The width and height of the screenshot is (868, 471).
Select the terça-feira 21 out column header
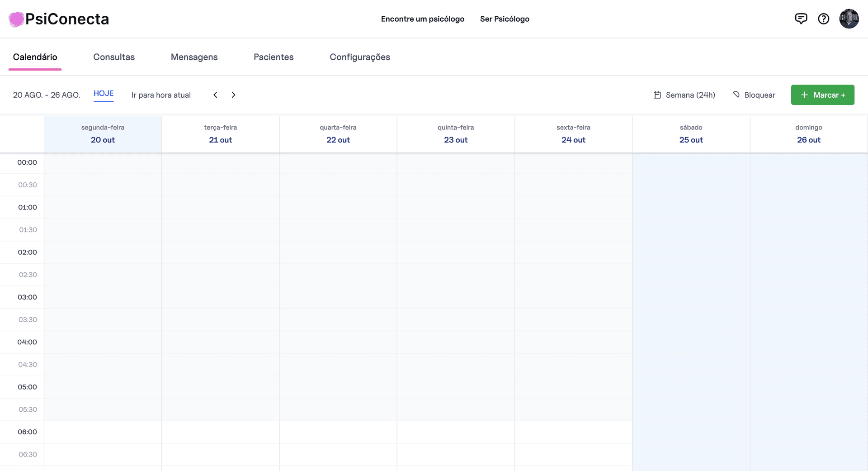click(220, 134)
